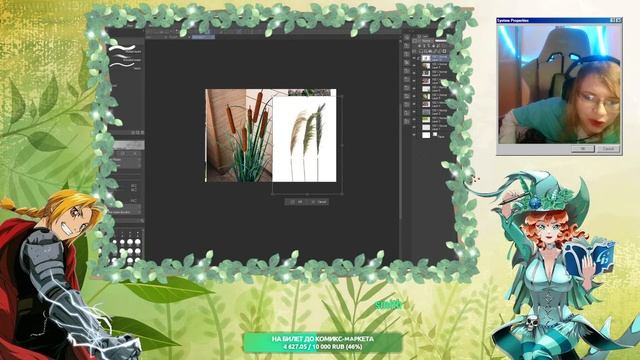
Task: Select the third brush stroke preset in sub tool list
Action: point(124,66)
